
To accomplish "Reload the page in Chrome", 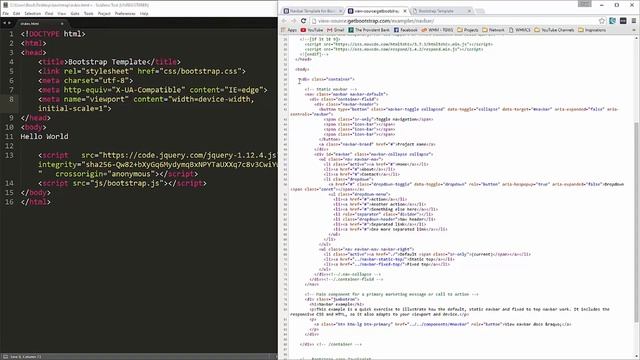I will 303,21.
